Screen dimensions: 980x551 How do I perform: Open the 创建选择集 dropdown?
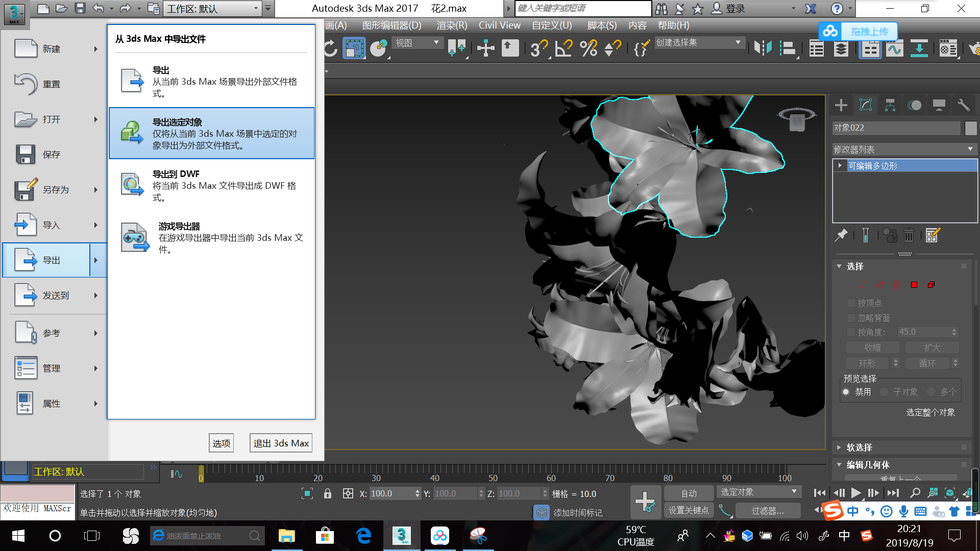tap(737, 42)
